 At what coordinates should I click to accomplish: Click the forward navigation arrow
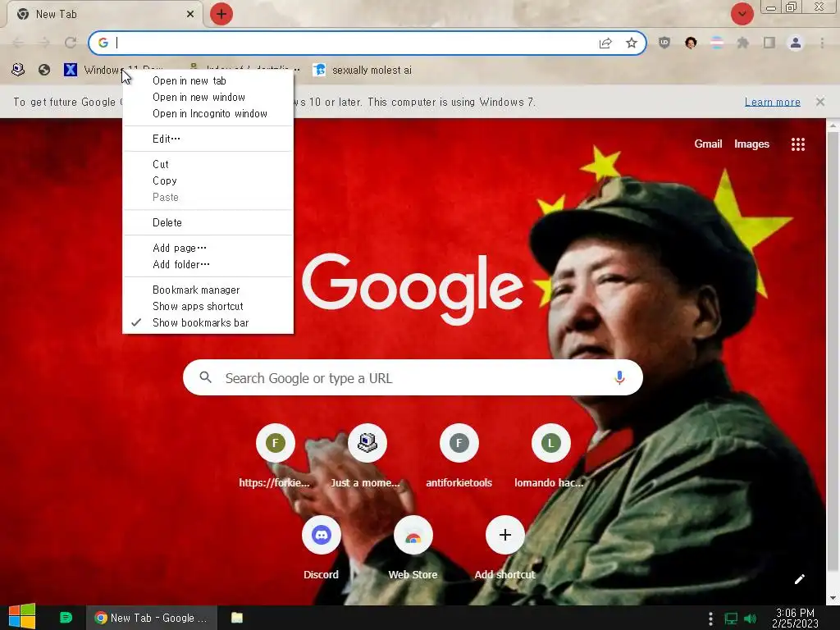[x=44, y=43]
